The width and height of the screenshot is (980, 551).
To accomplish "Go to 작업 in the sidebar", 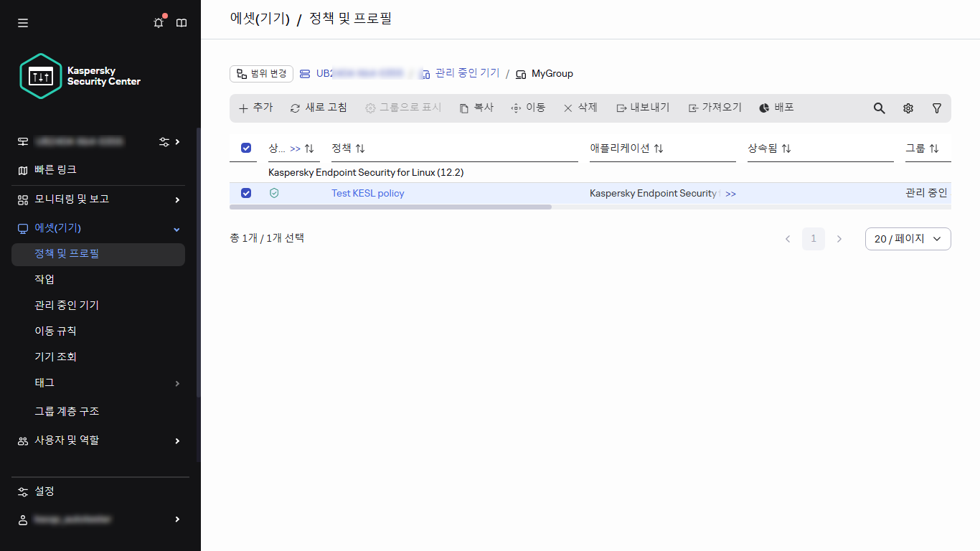I will (x=43, y=279).
